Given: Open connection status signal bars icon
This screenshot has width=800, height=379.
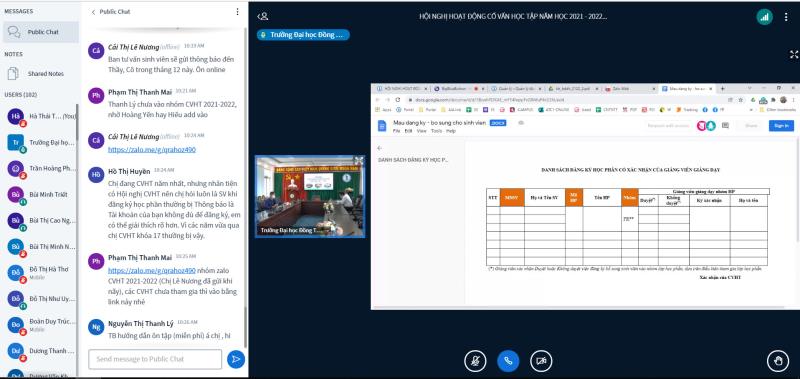Looking at the screenshot, I should (764, 17).
